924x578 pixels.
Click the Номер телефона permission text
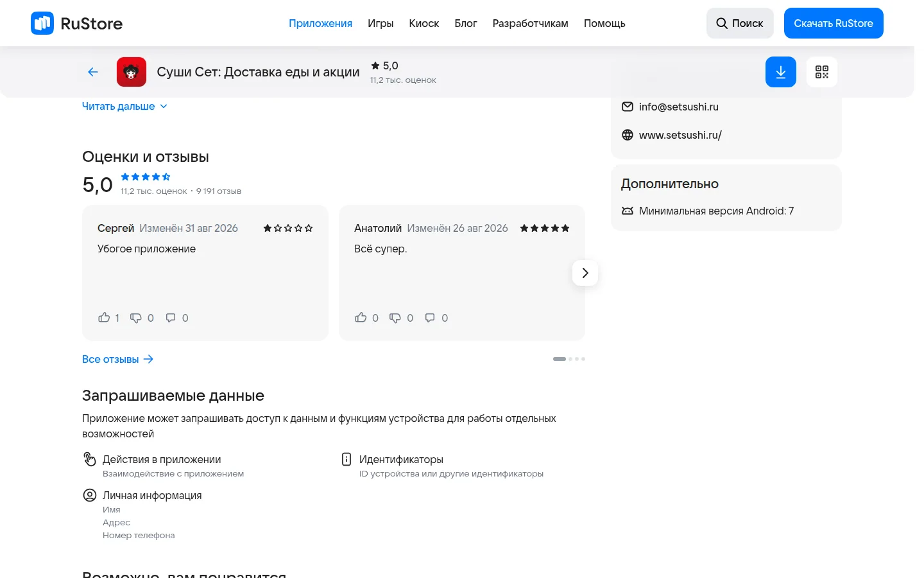139,535
